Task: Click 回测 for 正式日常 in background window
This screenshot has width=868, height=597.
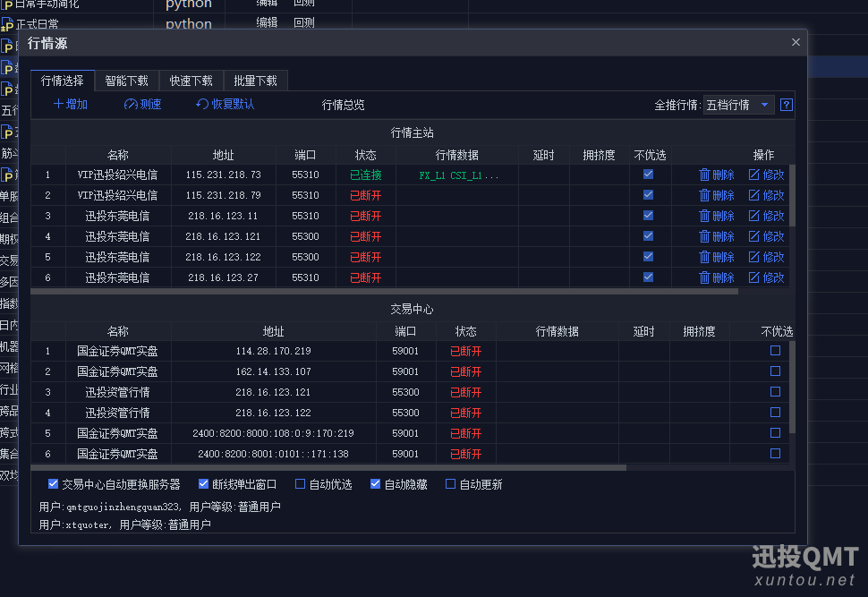Action: pyautogui.click(x=304, y=22)
